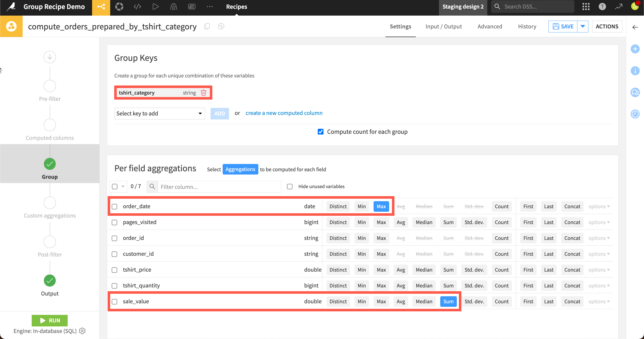Open the info details icon in sidebar
The image size is (644, 339).
635,71
